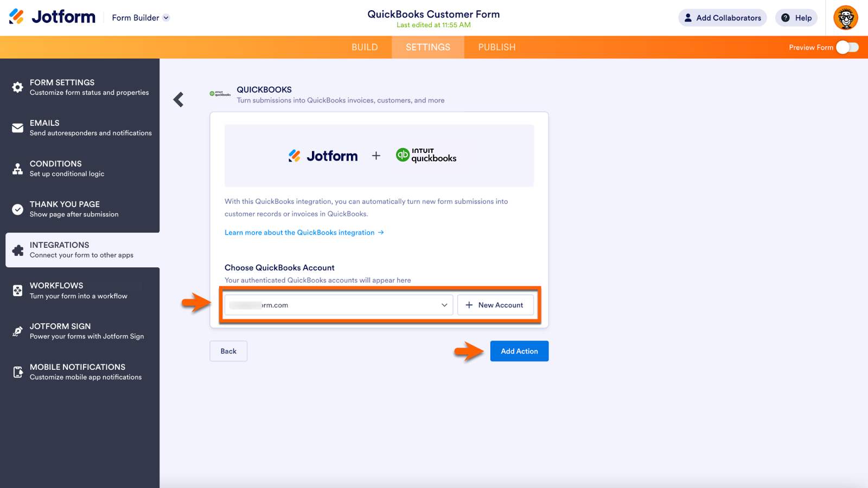Click the back chevron arrow
The image size is (868, 488).
(x=178, y=99)
